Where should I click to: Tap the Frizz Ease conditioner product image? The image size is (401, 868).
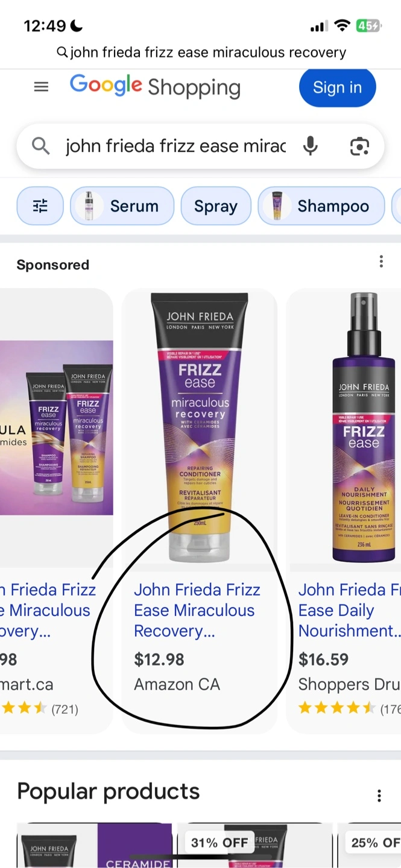point(200,427)
